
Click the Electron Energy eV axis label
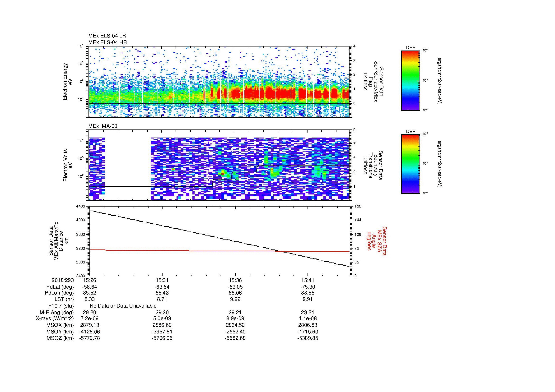point(67,82)
